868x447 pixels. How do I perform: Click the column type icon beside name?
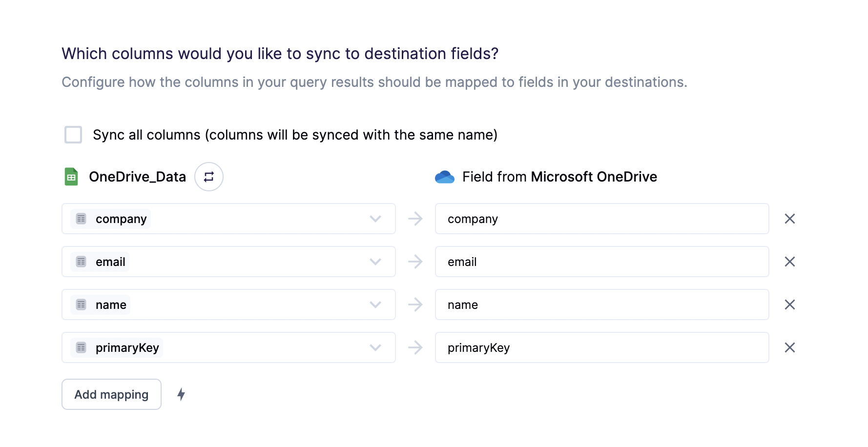click(x=81, y=305)
